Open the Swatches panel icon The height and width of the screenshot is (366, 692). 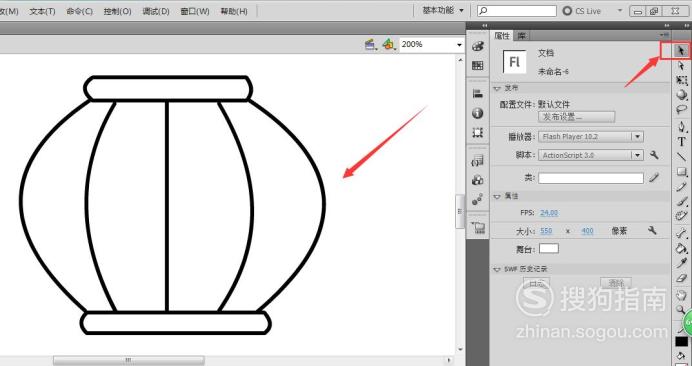click(478, 66)
